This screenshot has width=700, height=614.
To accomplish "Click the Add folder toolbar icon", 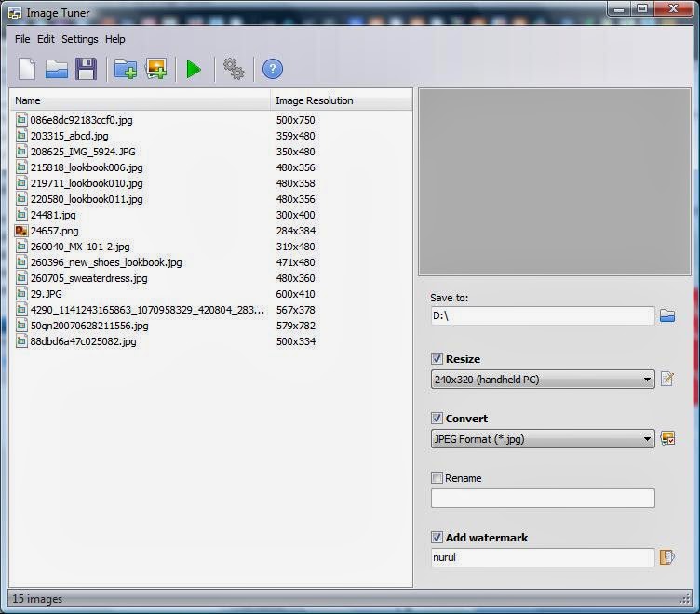I will click(x=126, y=69).
